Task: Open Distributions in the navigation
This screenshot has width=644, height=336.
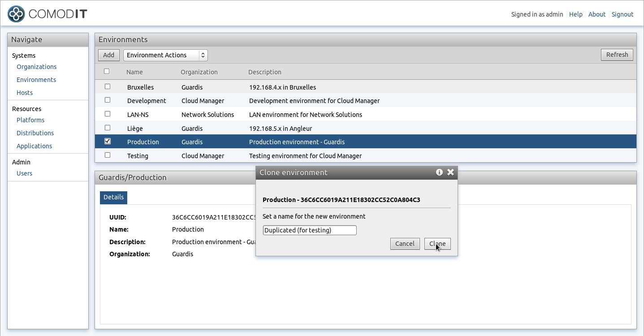Action: point(35,133)
